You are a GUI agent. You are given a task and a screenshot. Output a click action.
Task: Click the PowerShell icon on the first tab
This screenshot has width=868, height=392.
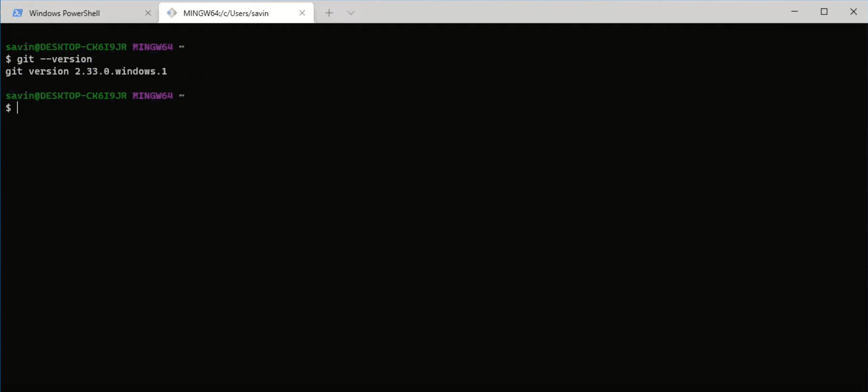tap(18, 12)
